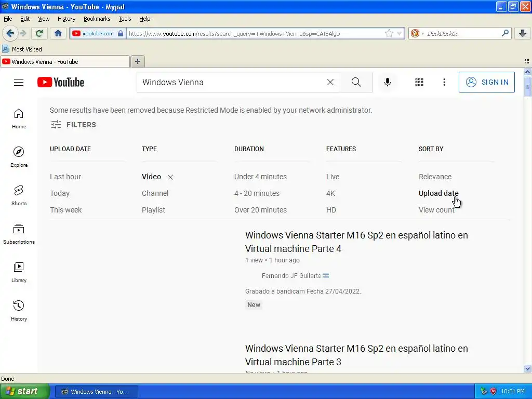532x399 pixels.
Task: Open Shorts in the sidebar
Action: (19, 195)
